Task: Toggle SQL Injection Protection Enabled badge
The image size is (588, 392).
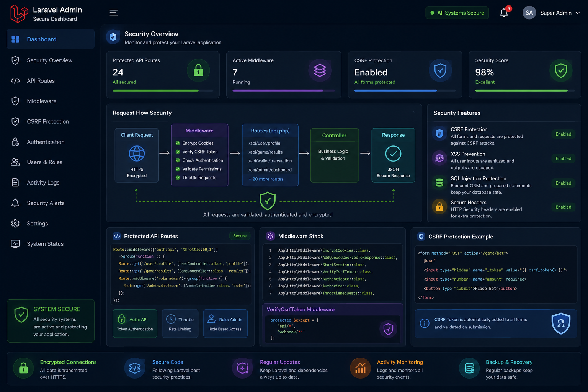Action: [x=563, y=183]
